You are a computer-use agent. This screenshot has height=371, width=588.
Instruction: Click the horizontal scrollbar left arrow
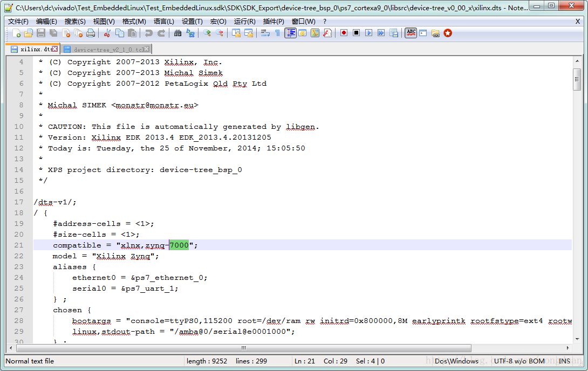pos(11,348)
